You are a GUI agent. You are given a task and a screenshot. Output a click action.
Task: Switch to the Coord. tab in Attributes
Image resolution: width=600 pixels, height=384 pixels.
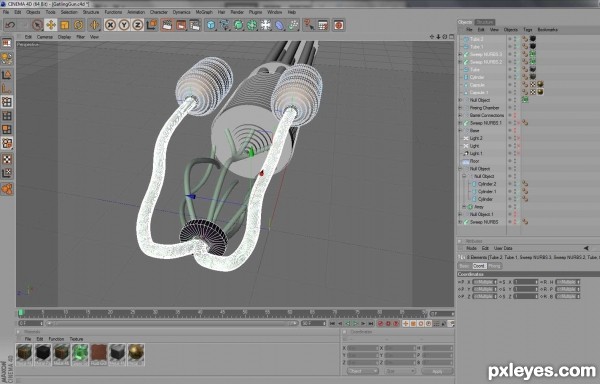point(479,266)
